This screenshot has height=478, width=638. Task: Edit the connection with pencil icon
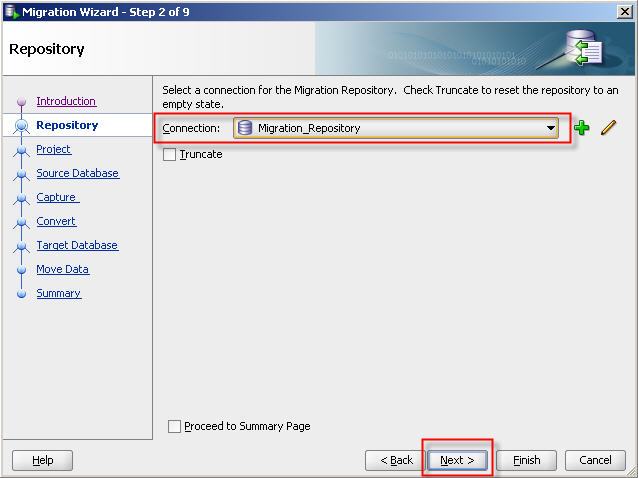608,128
